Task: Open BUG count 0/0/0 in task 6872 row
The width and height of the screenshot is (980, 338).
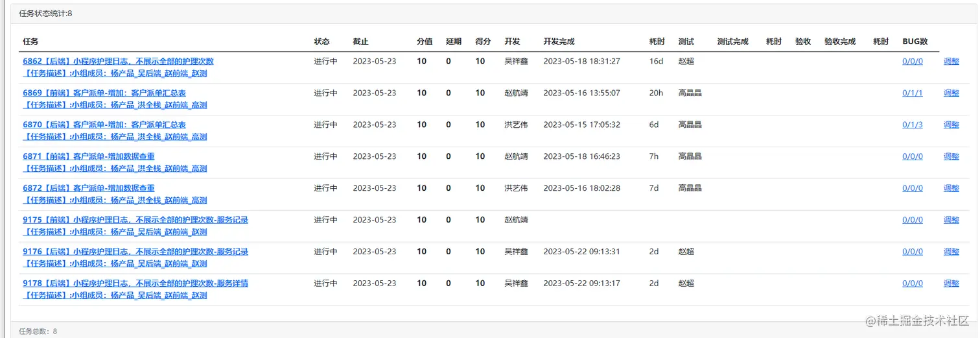Action: click(x=913, y=188)
